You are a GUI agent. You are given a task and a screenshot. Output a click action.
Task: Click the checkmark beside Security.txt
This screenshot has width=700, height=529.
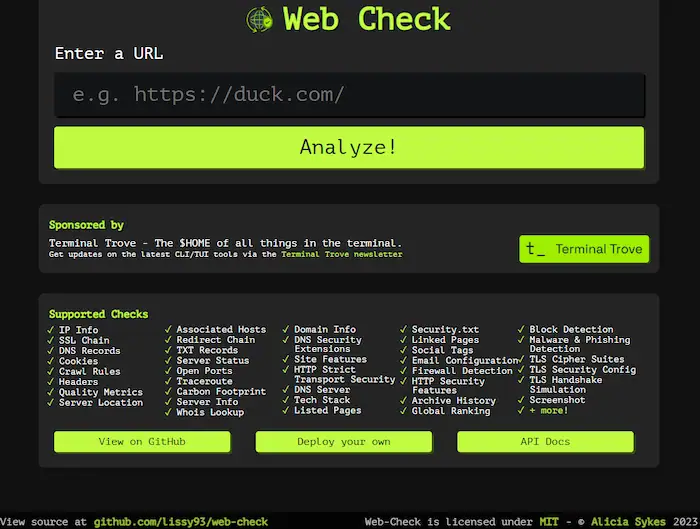click(x=405, y=330)
